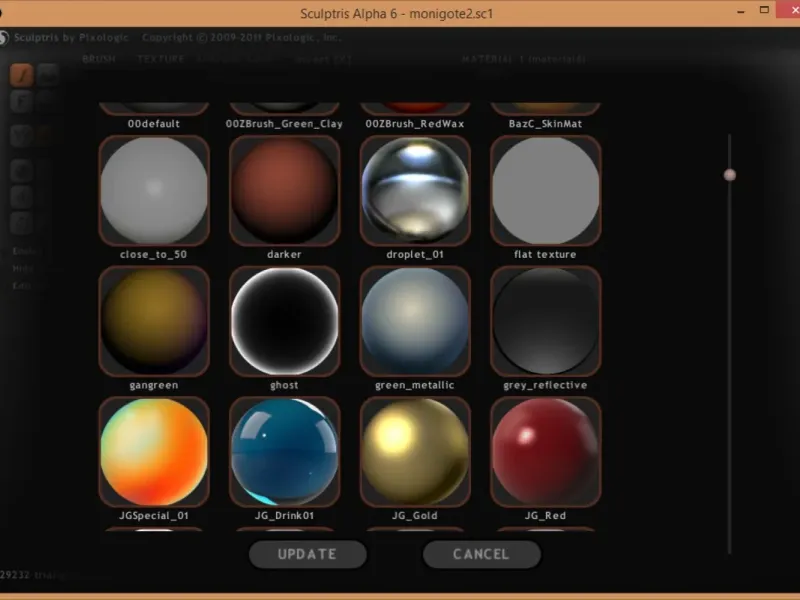Select the ghost material

285,321
